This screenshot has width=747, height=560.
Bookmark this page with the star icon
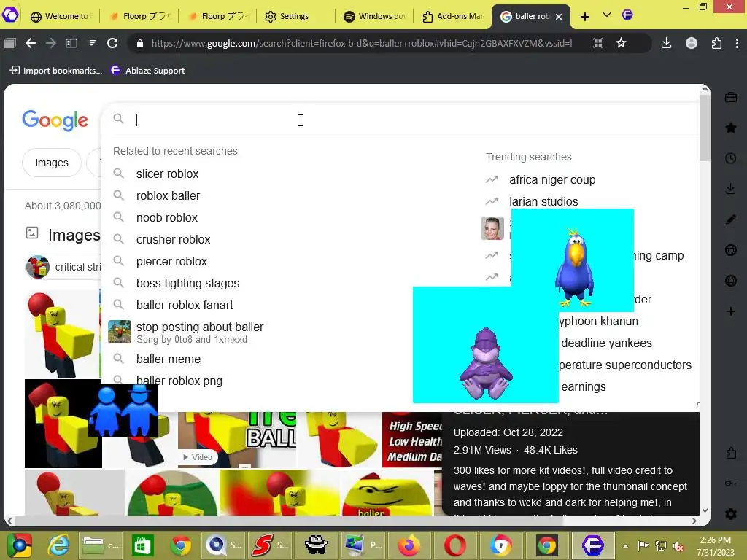pos(621,43)
